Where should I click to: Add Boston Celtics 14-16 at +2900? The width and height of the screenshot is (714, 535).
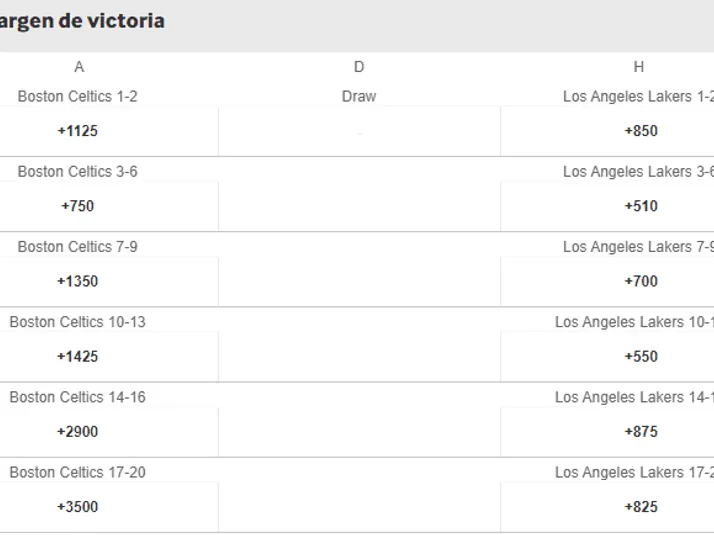78,432
